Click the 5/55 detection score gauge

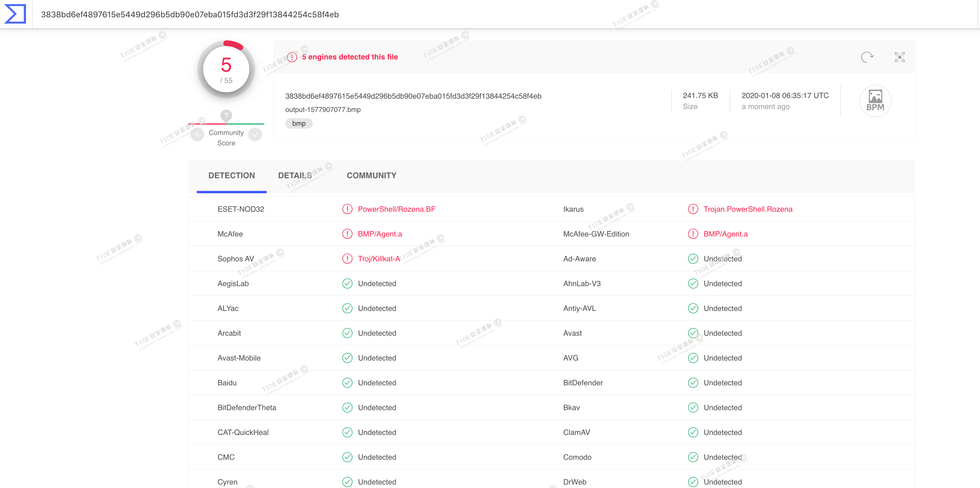click(226, 69)
